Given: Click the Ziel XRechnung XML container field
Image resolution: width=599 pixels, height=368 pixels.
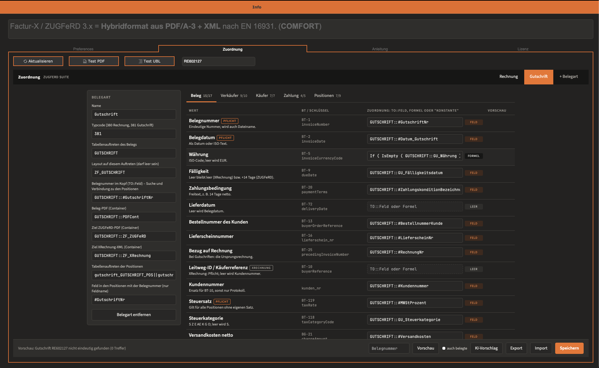Looking at the screenshot, I should click(133, 256).
